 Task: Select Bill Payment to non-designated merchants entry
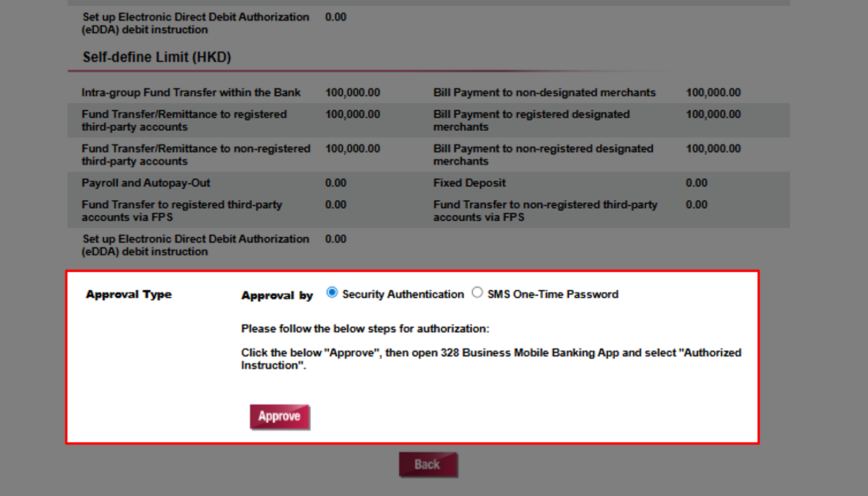pyautogui.click(x=544, y=92)
